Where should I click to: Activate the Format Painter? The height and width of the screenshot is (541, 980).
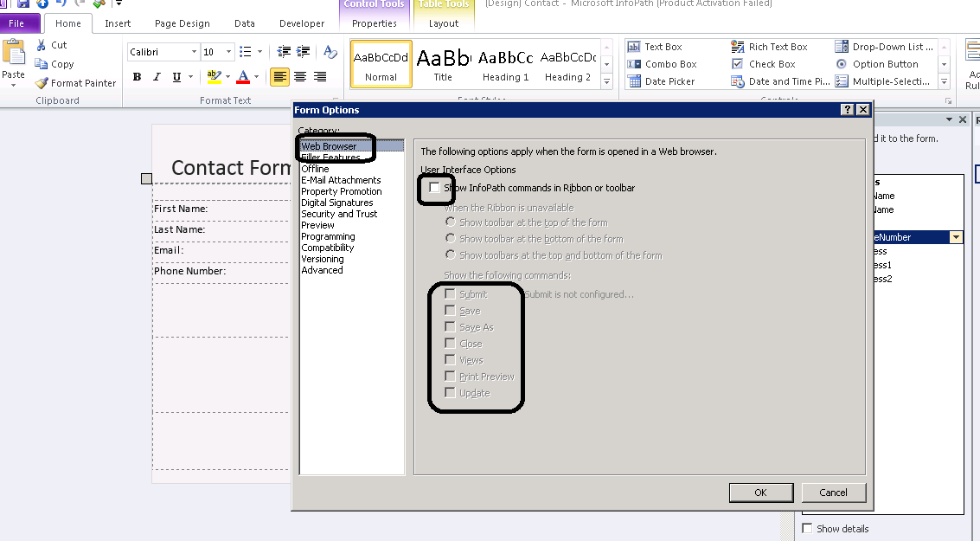tap(75, 83)
